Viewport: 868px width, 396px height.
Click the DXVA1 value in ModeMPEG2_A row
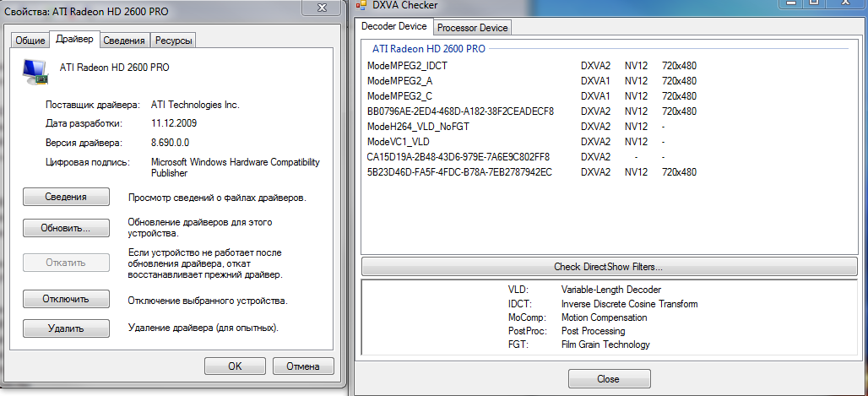595,81
